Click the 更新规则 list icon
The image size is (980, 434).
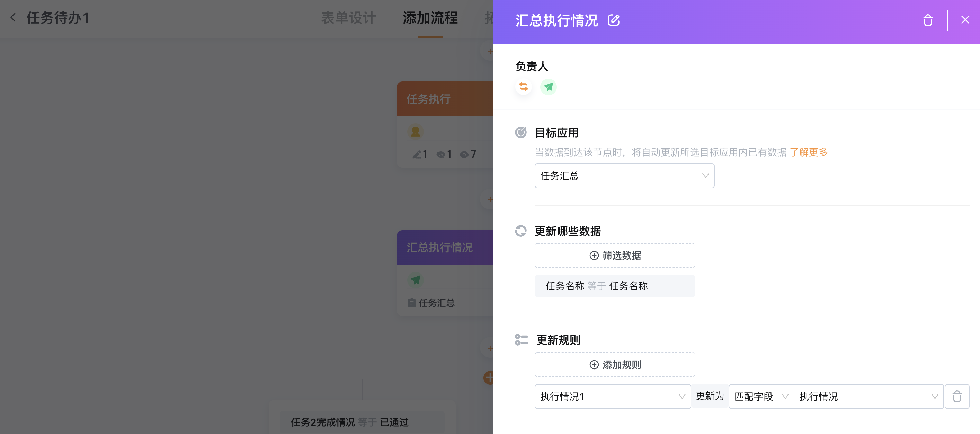[x=521, y=340]
